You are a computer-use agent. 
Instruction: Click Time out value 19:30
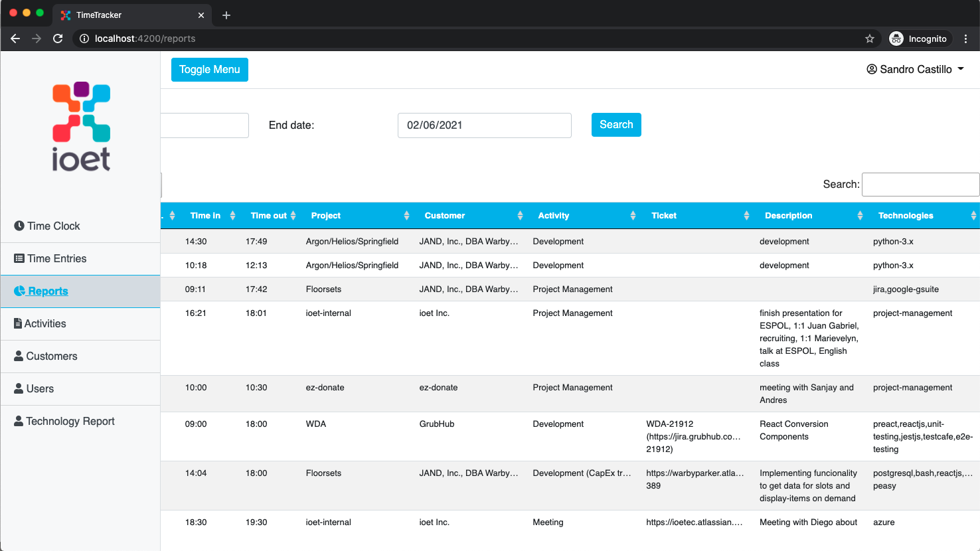[x=256, y=522]
